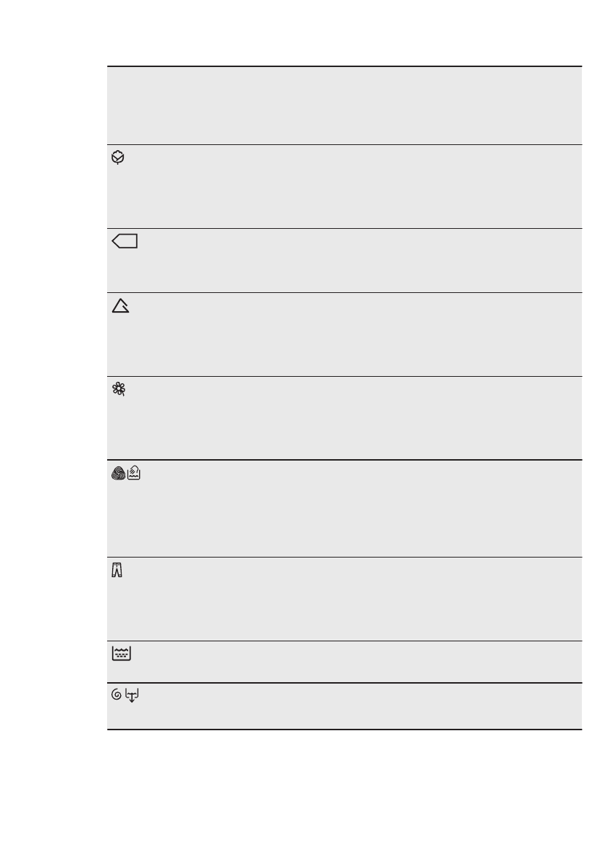The width and height of the screenshot is (611, 868).
Task: Select the label tag shaped icon
Action: 126,242
